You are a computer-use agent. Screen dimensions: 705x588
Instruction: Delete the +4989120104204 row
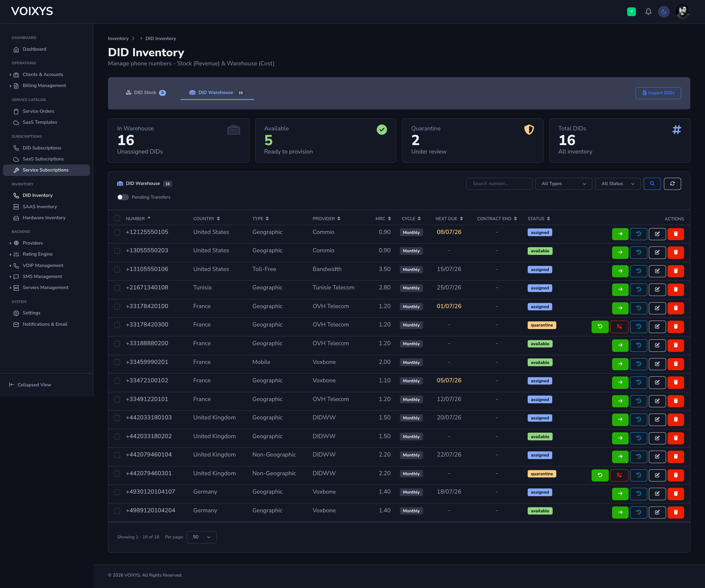coord(676,512)
